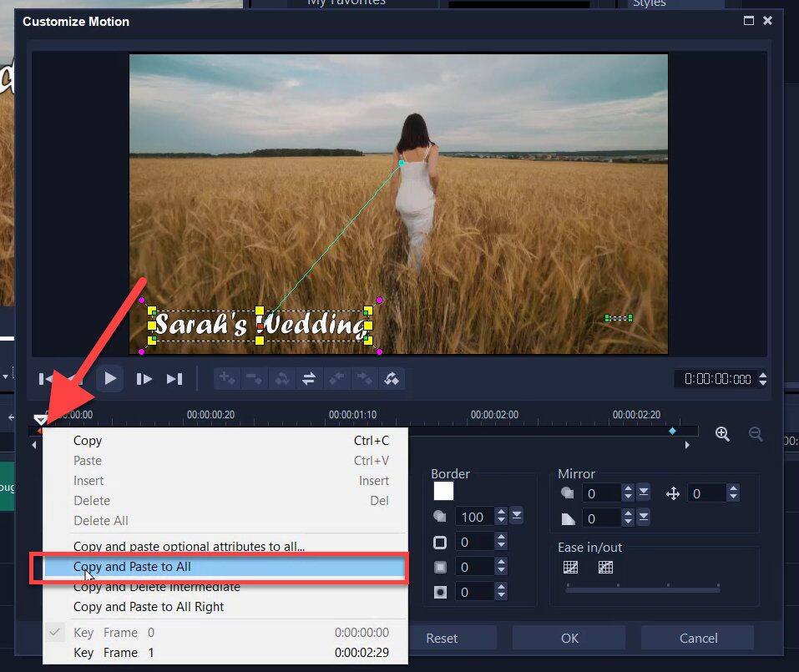The height and width of the screenshot is (672, 799).
Task: Click the Move keyframe right icon
Action: click(x=364, y=379)
